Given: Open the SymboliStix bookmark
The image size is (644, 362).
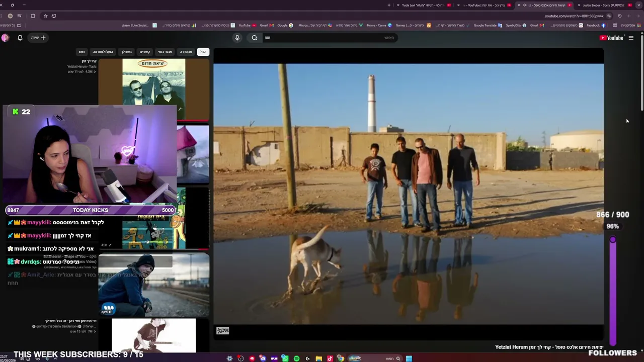Looking at the screenshot, I should (516, 25).
